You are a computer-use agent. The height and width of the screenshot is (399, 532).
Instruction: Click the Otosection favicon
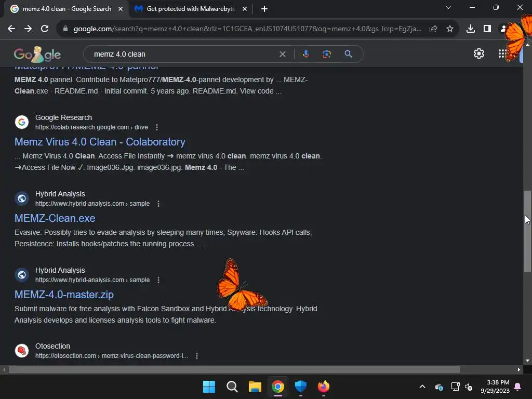pos(22,351)
